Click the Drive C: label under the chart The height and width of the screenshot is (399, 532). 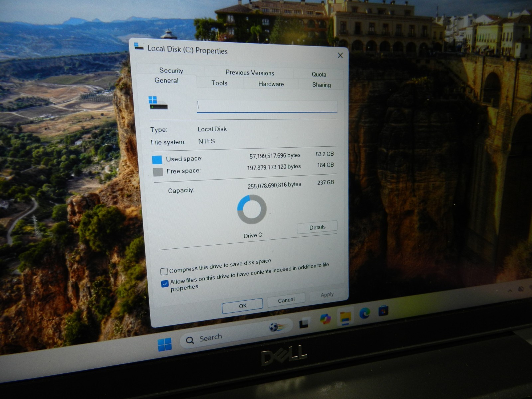point(253,235)
